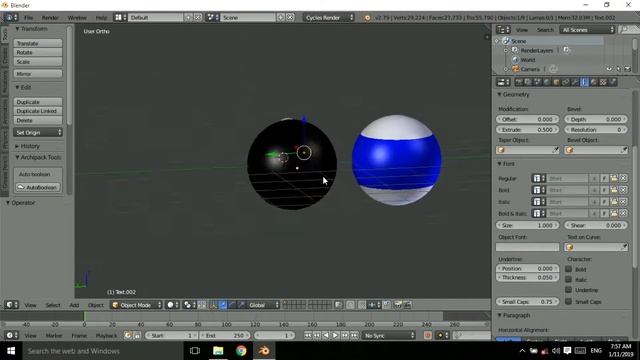Open the No Sync playback dropdown
This screenshot has height=360, width=640.
(389, 335)
